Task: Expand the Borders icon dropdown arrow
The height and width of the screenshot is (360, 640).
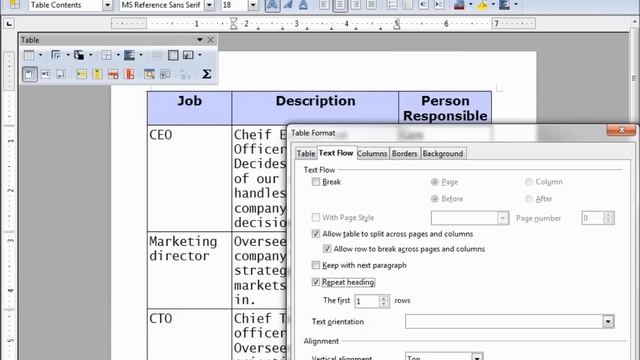Action: [118, 55]
